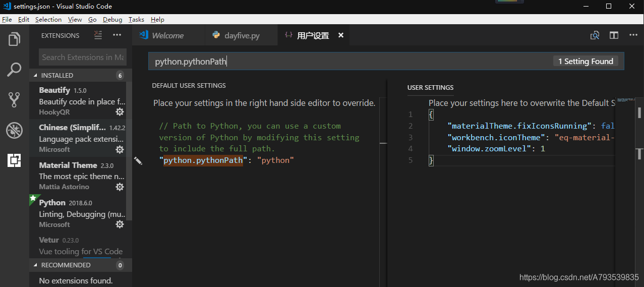Screen dimensions: 644x287
Task: Click the settings search field with python.pythonPath
Action: (x=386, y=62)
